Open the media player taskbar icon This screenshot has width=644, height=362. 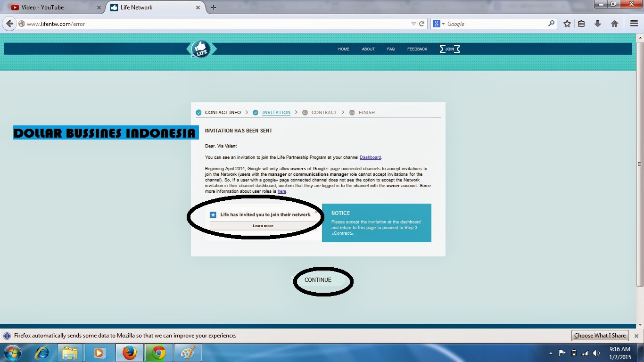[x=99, y=353]
